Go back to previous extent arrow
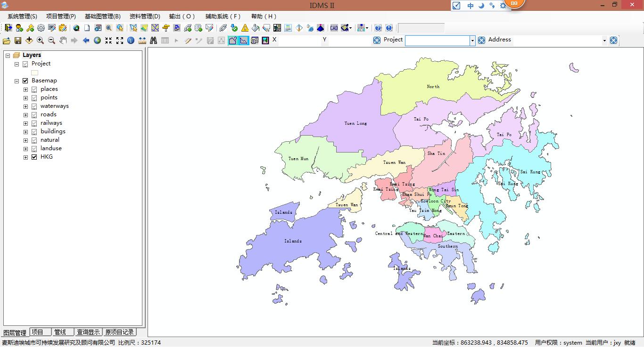Screen dimensions: 644x347 pos(86,40)
